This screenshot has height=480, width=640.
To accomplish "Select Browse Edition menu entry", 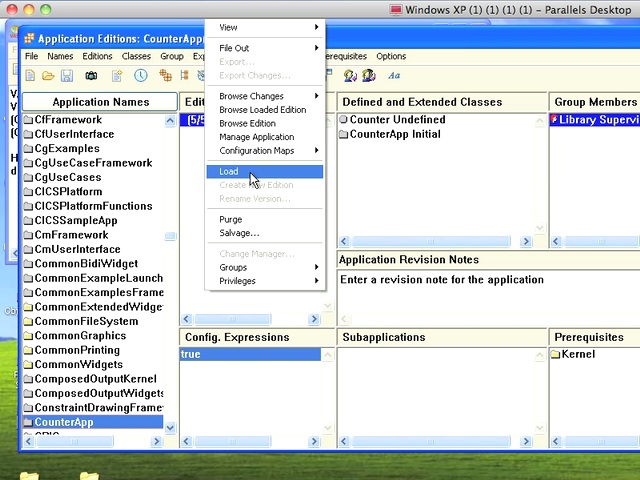I will coord(264,123).
